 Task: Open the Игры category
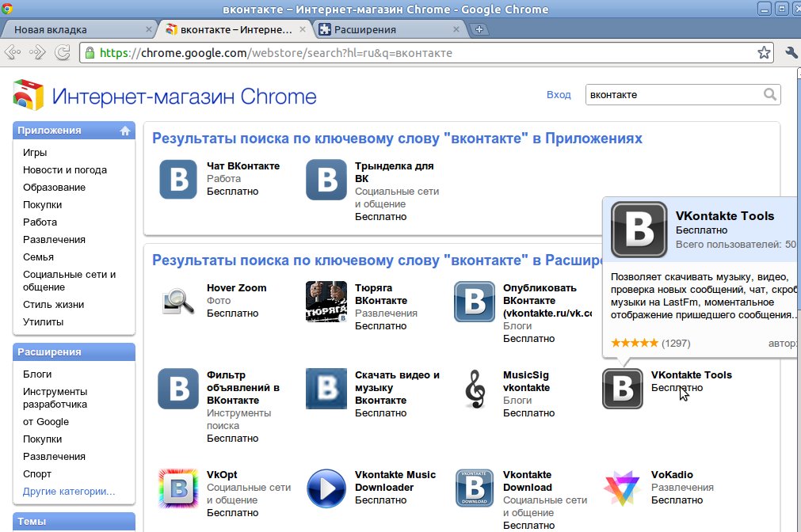pyautogui.click(x=35, y=153)
